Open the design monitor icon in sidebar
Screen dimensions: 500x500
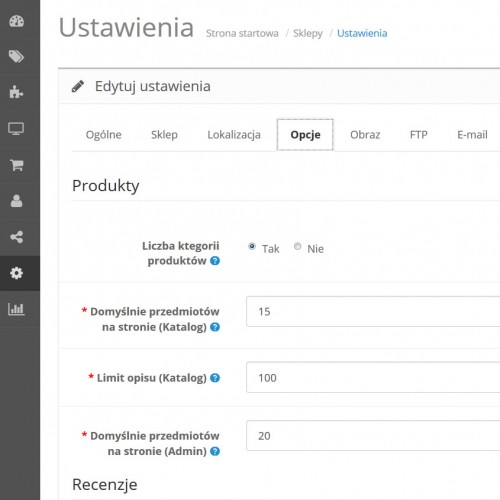point(16,129)
